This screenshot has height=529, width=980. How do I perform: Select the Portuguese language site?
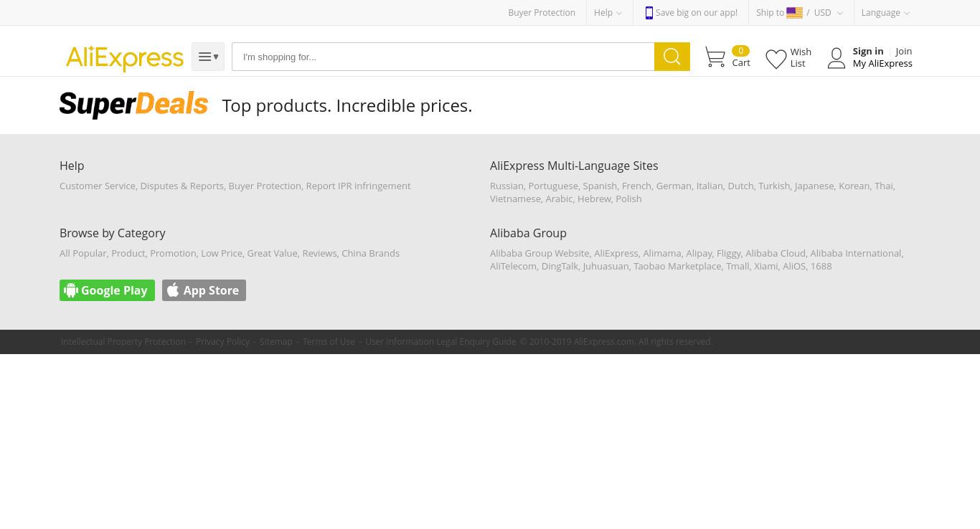click(553, 186)
